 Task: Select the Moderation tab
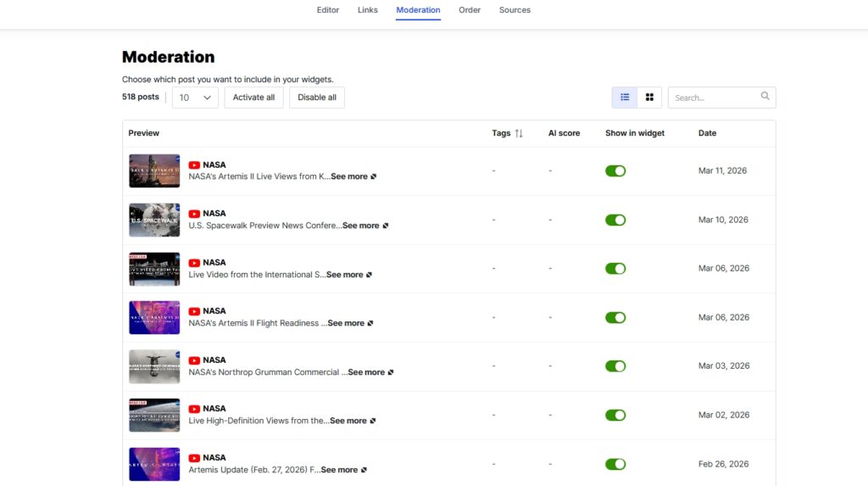[x=418, y=10]
